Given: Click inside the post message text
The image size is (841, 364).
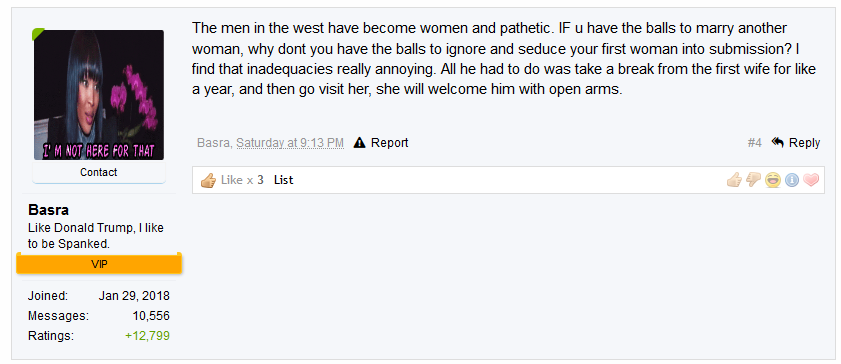Looking at the screenshot, I should 504,58.
